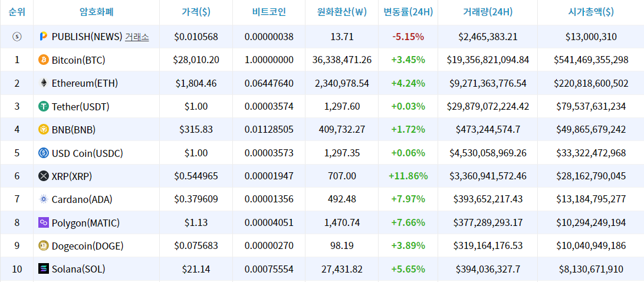Image resolution: width=644 pixels, height=282 pixels.
Task: Click Bitcoin won value 36,338,471.26
Action: (341, 60)
